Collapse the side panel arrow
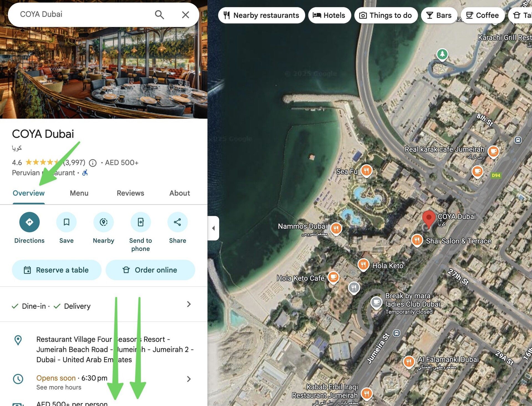The width and height of the screenshot is (532, 406). (213, 228)
